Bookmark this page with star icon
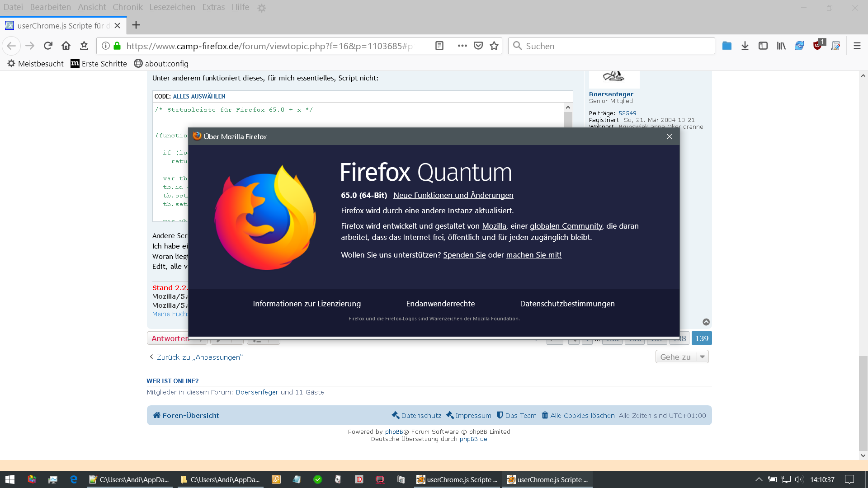 tap(494, 46)
